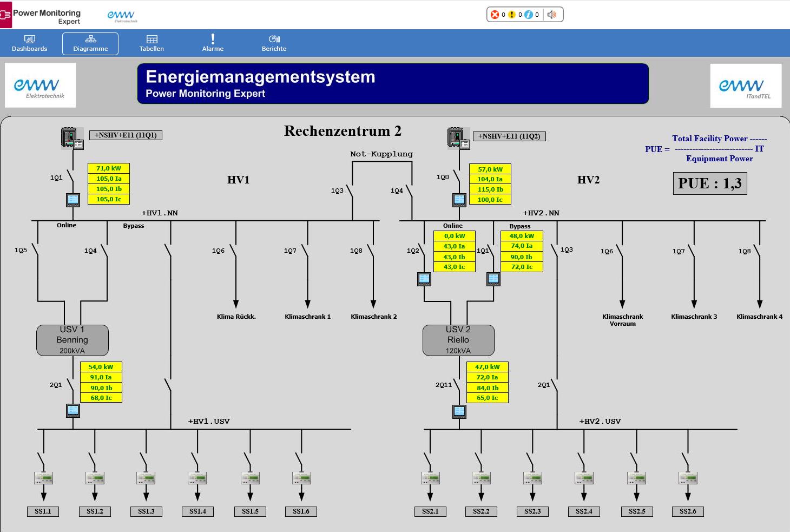This screenshot has width=790, height=532.
Task: Click the Klimaschrank 4 label
Action: coord(759,317)
